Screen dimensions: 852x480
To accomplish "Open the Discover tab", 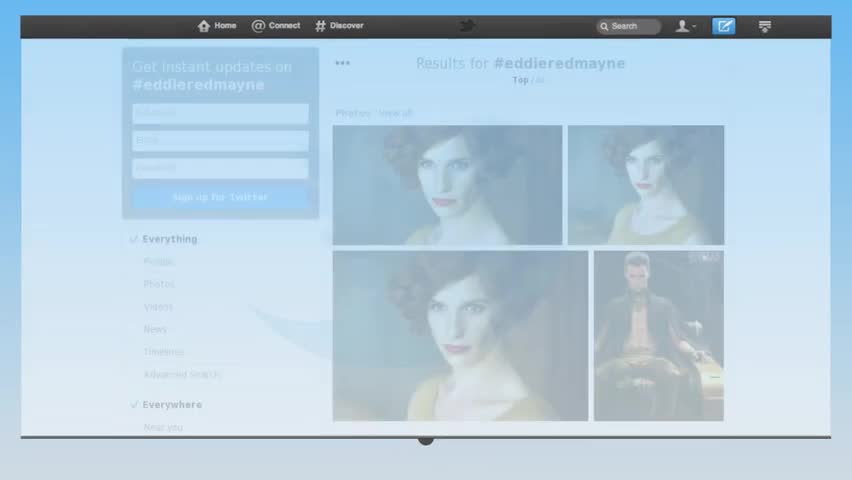I will coord(340,26).
